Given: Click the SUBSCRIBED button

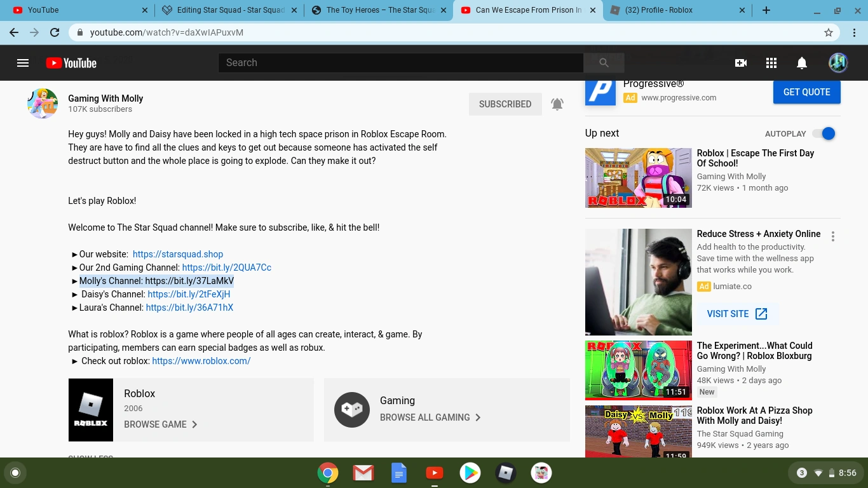Looking at the screenshot, I should (505, 104).
